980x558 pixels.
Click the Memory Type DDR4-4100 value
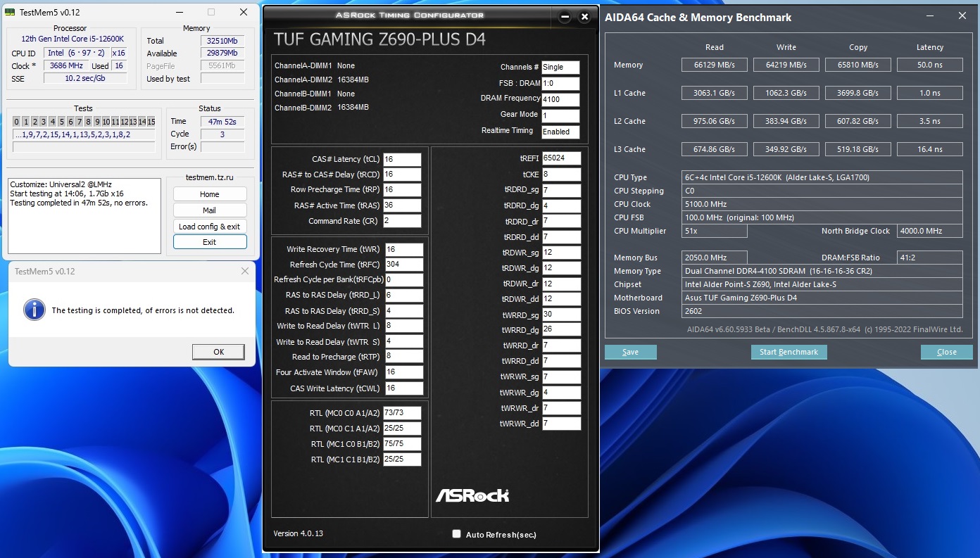(x=822, y=271)
